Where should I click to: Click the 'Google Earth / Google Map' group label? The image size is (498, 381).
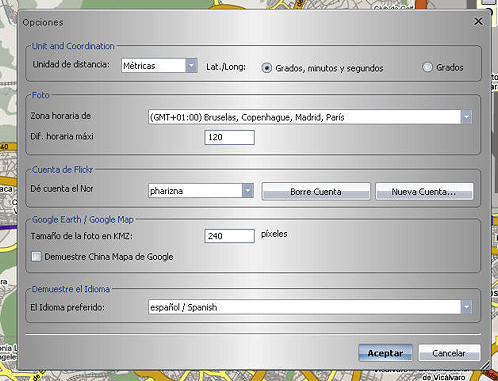[83, 220]
